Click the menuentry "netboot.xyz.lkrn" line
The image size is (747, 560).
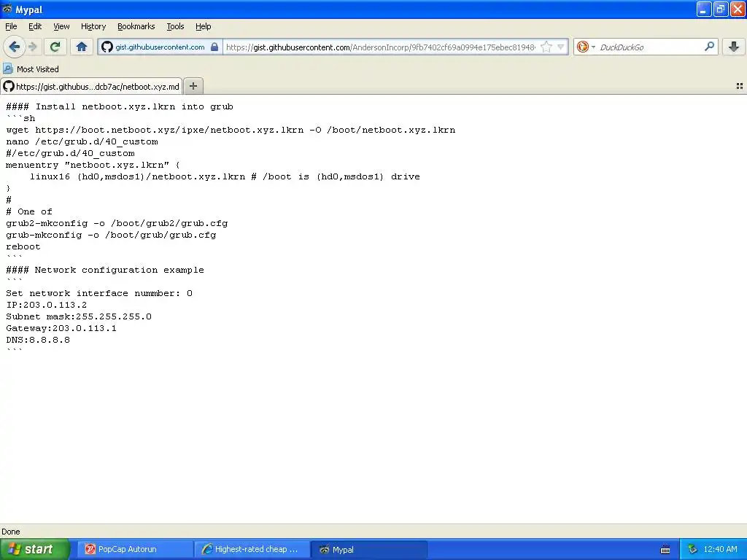pos(93,165)
